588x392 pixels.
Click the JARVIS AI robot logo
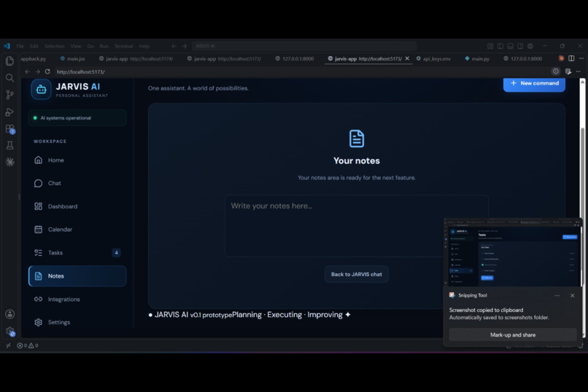[x=42, y=90]
